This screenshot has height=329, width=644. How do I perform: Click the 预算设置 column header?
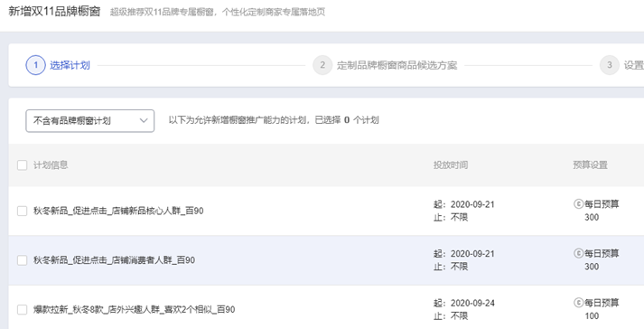[590, 164]
